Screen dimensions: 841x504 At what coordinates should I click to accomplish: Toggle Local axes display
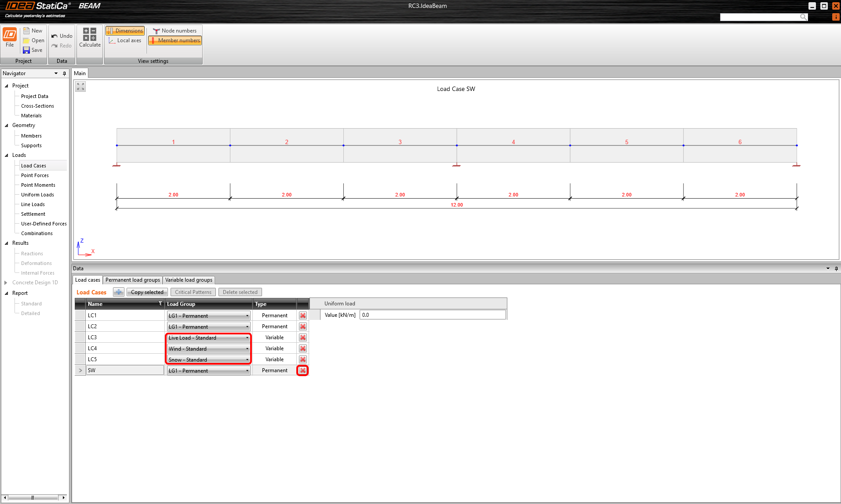pyautogui.click(x=125, y=40)
